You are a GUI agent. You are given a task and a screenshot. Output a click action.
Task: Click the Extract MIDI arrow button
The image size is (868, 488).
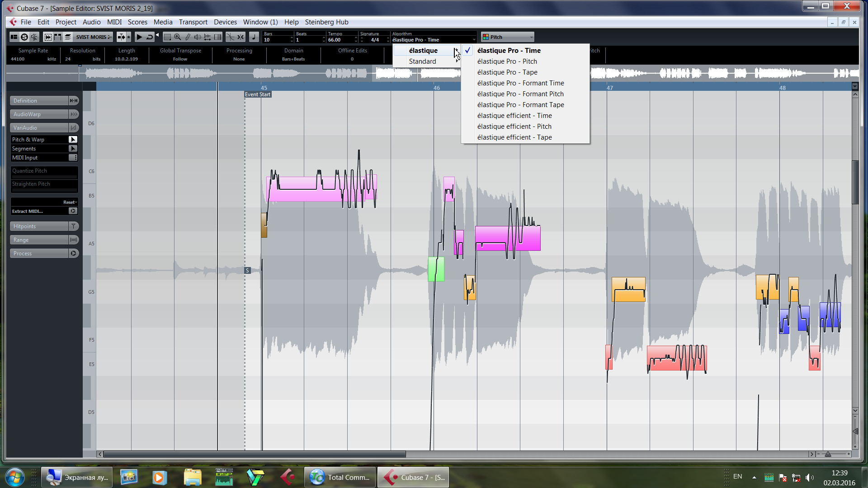(73, 211)
